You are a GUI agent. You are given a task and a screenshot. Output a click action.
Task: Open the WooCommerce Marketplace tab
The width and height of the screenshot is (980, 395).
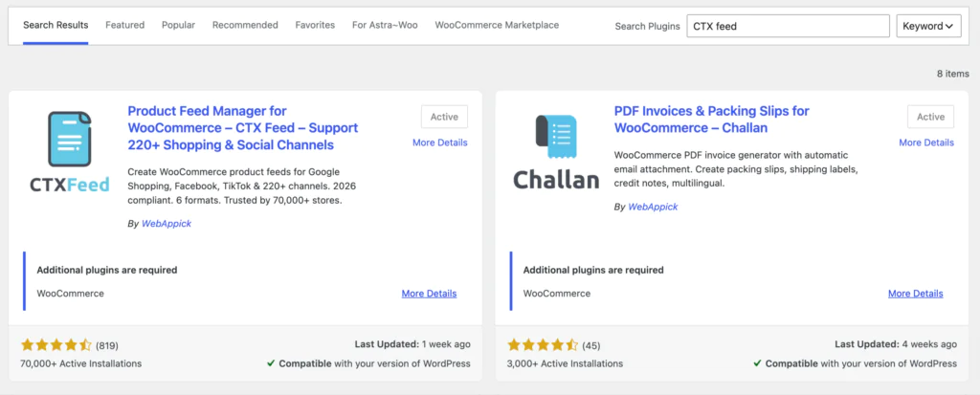tap(497, 25)
